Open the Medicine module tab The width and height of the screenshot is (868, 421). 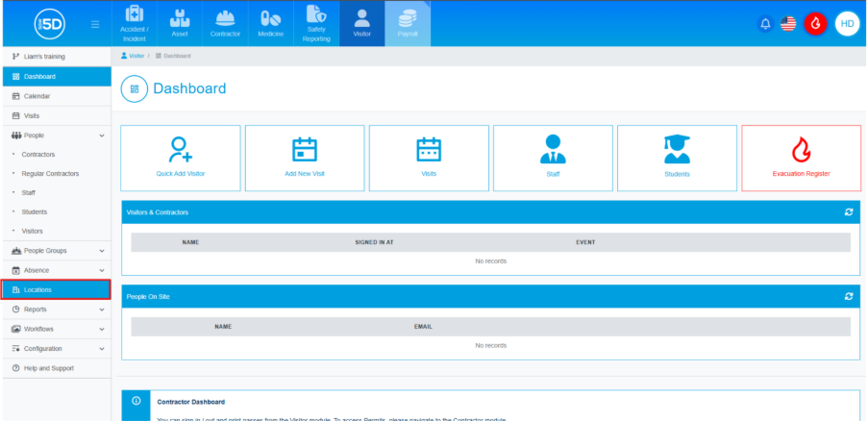(271, 24)
